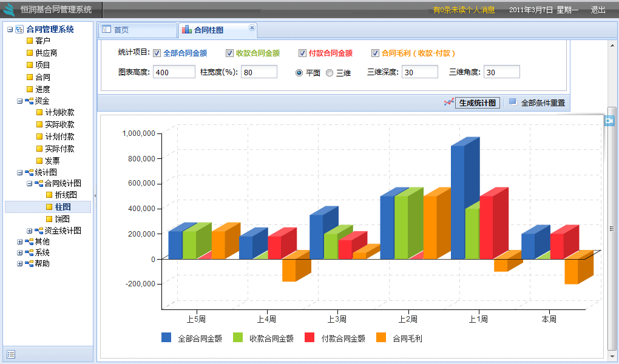The height and width of the screenshot is (364, 619).
Task: Select the 三维 radio button
Action: [330, 73]
